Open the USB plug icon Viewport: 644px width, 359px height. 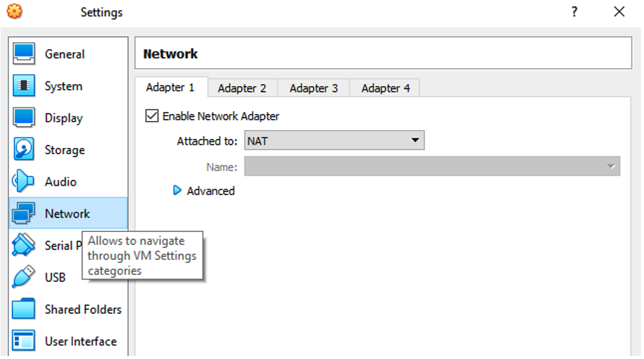click(23, 277)
